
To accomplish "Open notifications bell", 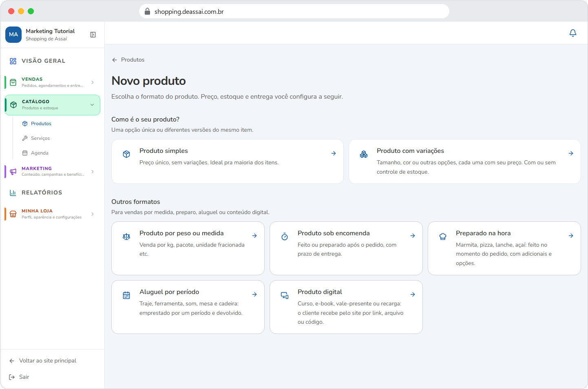I will pos(573,33).
